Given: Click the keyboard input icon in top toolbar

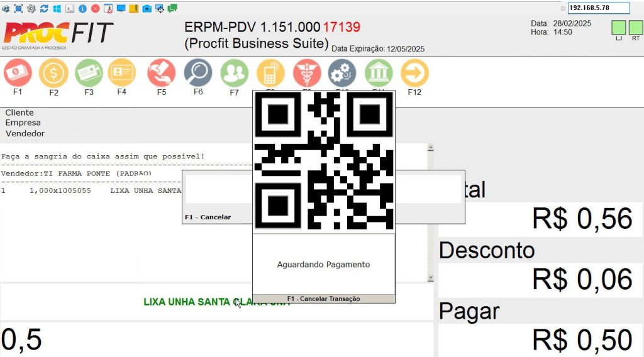Looking at the screenshot, I should point(70,8).
